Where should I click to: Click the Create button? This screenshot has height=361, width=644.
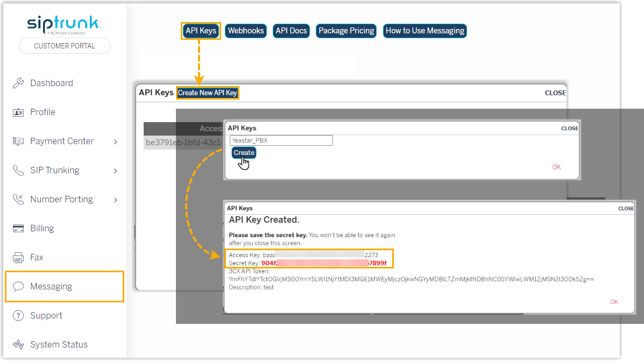pos(244,153)
